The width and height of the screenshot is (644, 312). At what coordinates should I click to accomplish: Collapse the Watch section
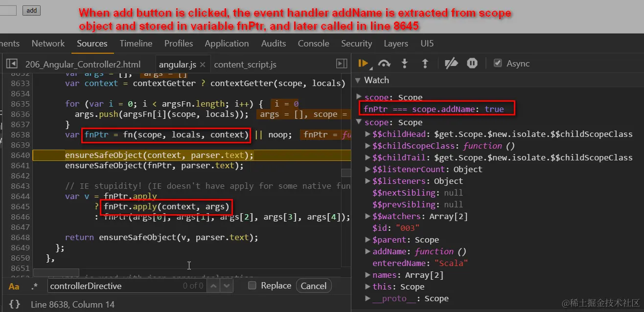pyautogui.click(x=358, y=80)
